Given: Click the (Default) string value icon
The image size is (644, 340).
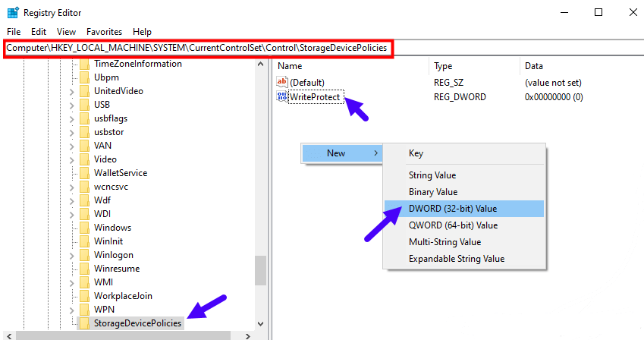Looking at the screenshot, I should point(281,82).
